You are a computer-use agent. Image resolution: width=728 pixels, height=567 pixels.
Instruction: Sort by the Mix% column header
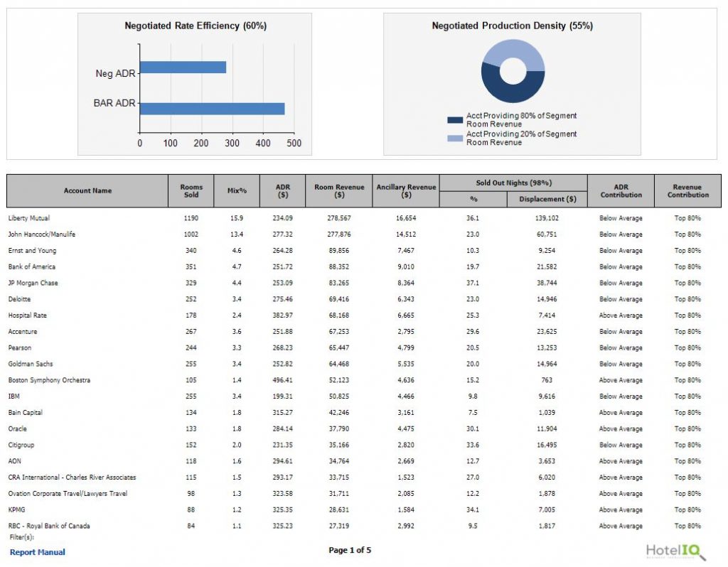tap(237, 190)
